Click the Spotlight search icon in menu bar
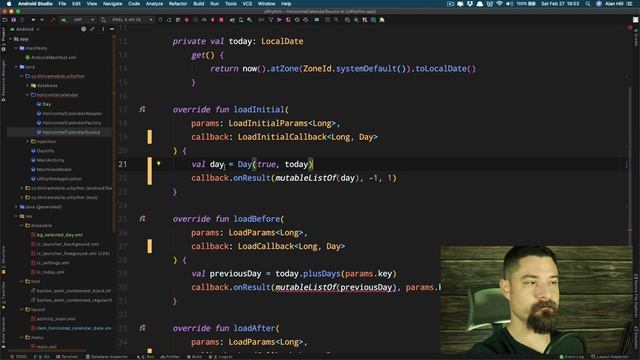The image size is (640, 360). (x=587, y=4)
